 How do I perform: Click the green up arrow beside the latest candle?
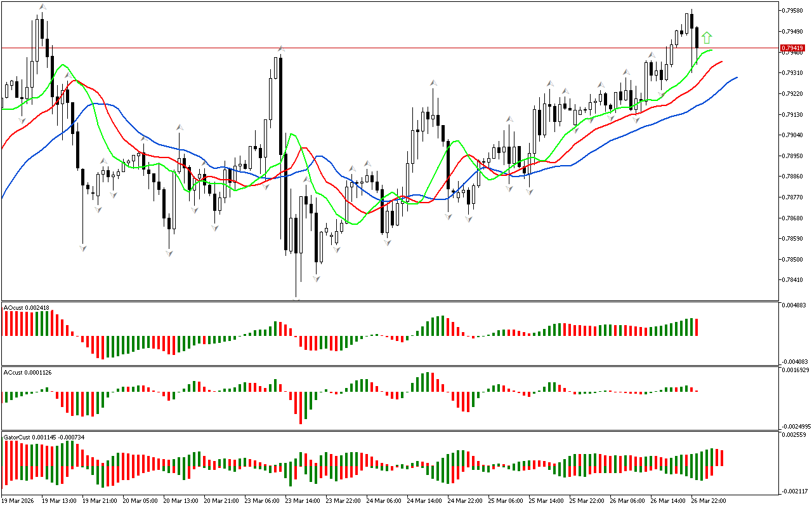707,38
